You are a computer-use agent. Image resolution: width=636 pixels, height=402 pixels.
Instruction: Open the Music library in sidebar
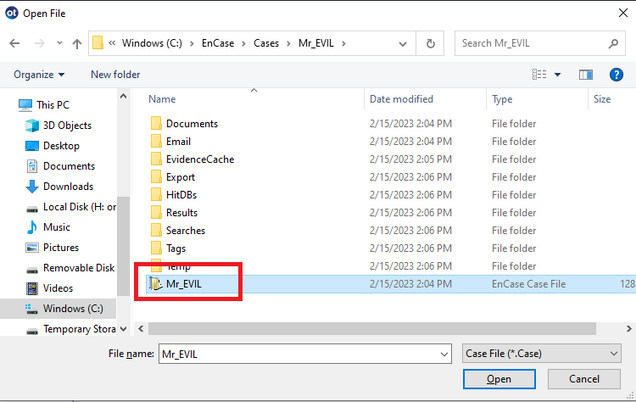pyautogui.click(x=56, y=227)
